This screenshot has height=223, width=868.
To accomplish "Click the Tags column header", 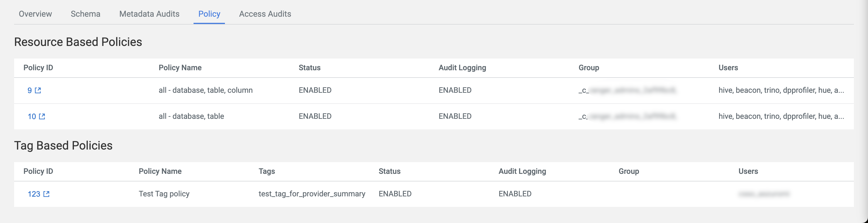I will 267,171.
